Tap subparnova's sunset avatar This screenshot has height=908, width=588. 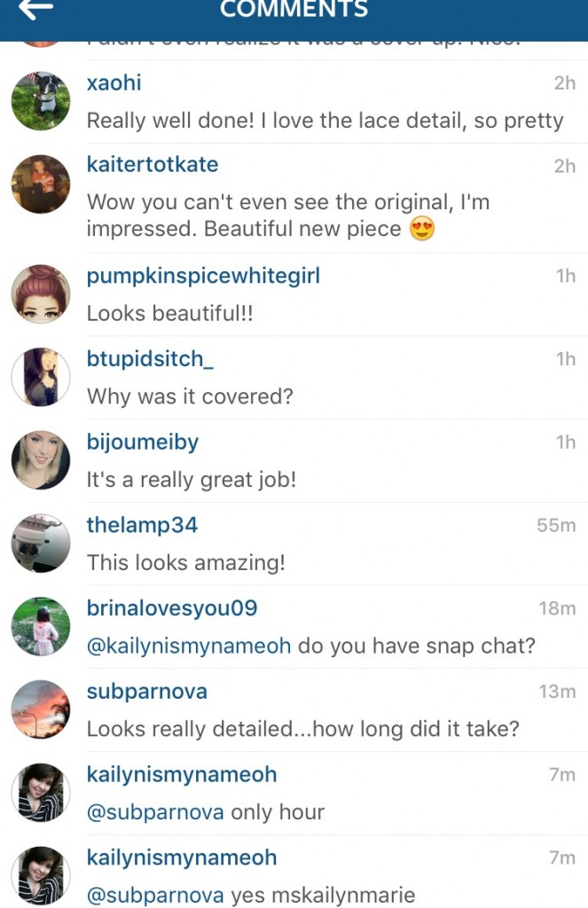click(x=41, y=709)
